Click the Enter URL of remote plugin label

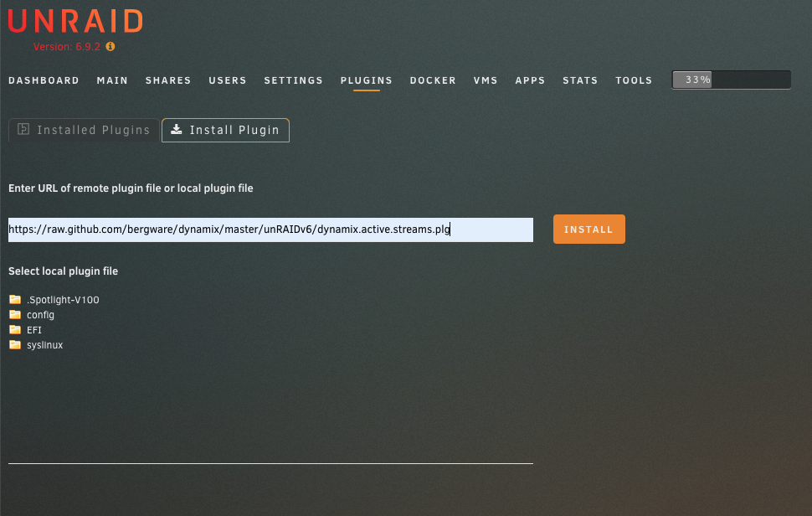(x=131, y=188)
